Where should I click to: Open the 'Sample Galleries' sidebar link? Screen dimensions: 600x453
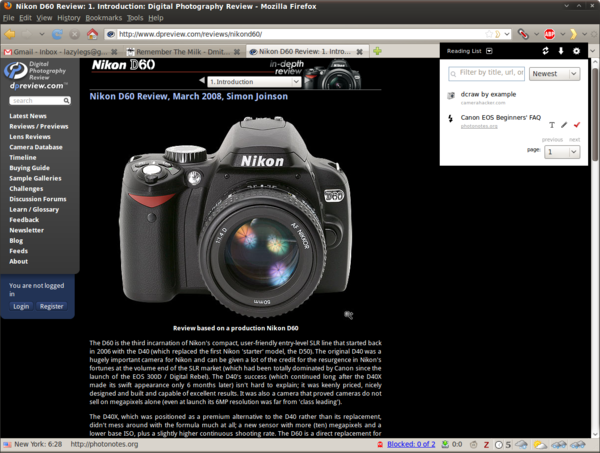click(35, 178)
